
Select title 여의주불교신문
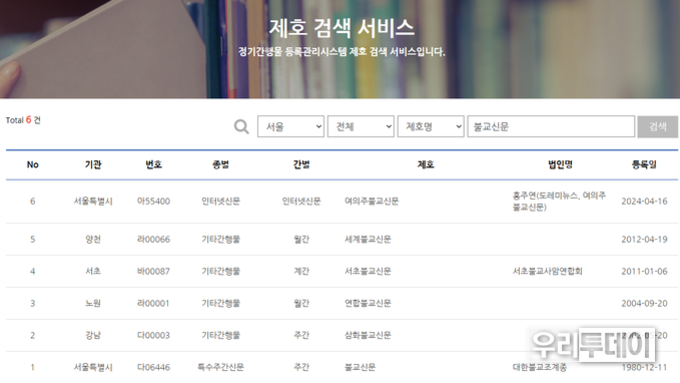[372, 201]
